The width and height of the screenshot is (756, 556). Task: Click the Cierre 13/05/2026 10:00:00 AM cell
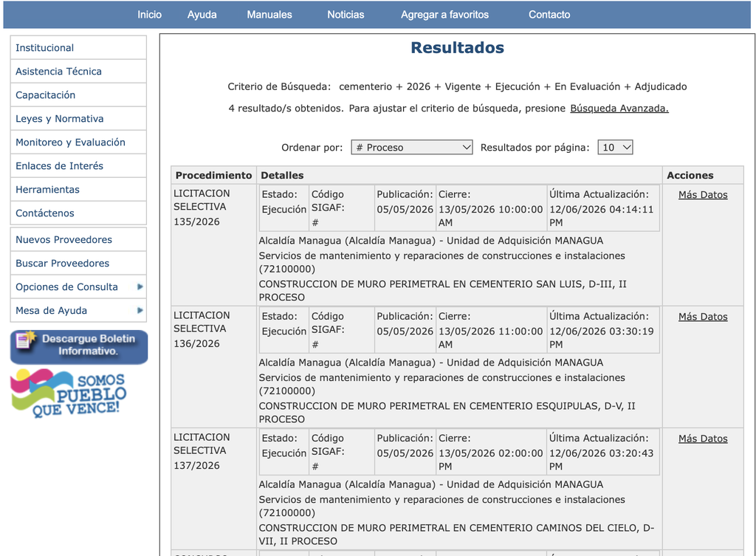tap(491, 208)
